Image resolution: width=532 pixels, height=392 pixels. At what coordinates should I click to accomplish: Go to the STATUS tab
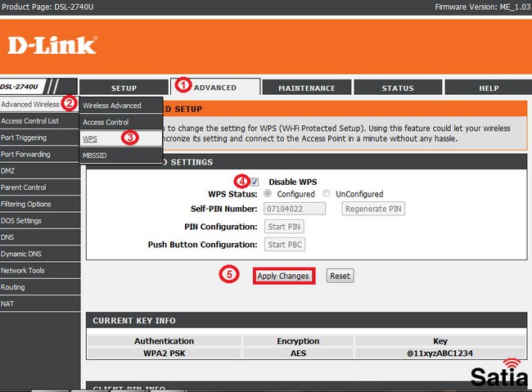click(398, 88)
